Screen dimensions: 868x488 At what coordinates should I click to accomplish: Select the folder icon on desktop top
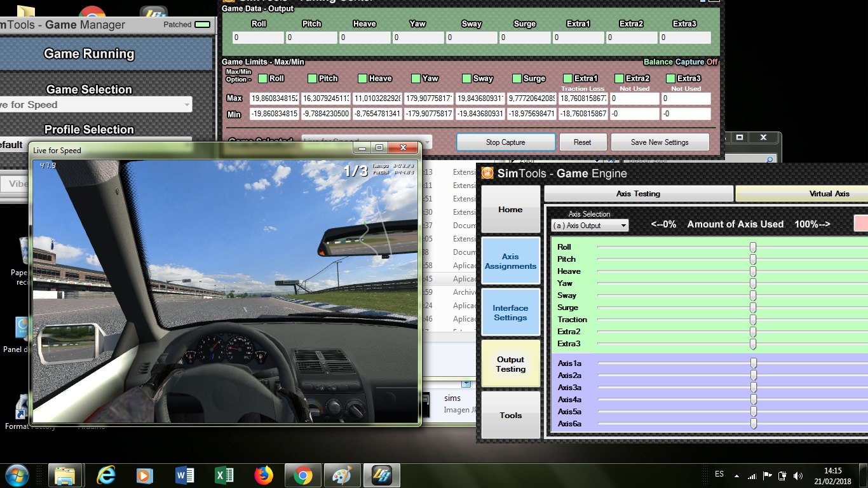tap(25, 12)
